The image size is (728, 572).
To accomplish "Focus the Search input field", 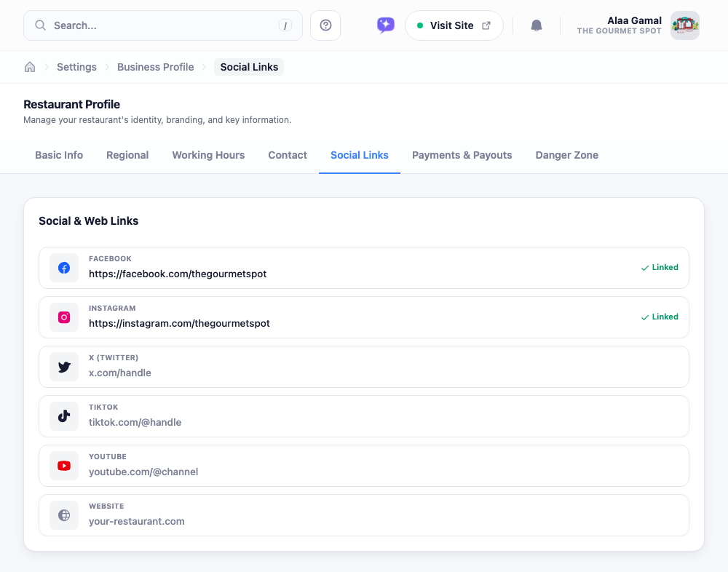I will tap(163, 25).
